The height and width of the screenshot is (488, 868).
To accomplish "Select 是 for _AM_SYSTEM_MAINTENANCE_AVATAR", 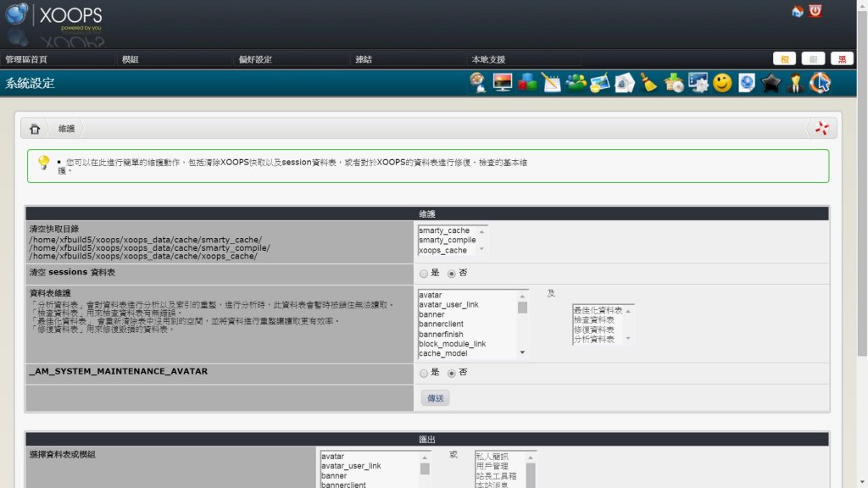I will tap(424, 373).
